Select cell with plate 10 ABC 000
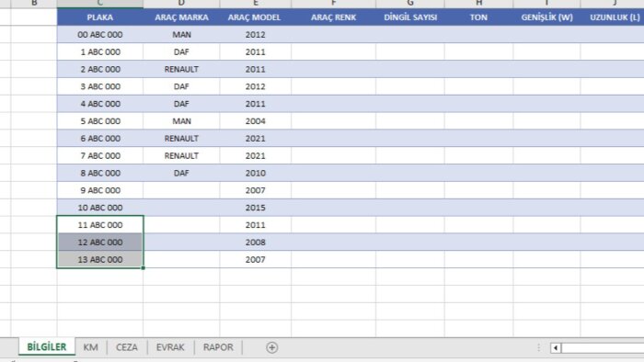Image resolution: width=644 pixels, height=362 pixels. click(99, 208)
